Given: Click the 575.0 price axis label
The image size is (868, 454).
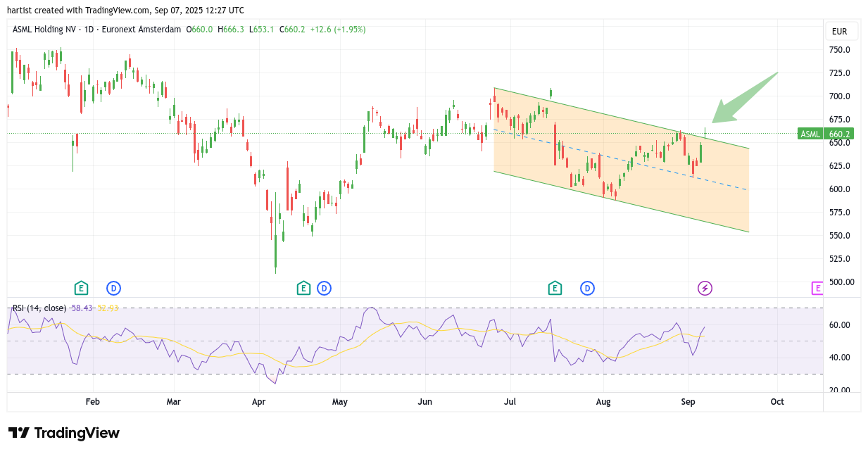Looking at the screenshot, I should [840, 213].
